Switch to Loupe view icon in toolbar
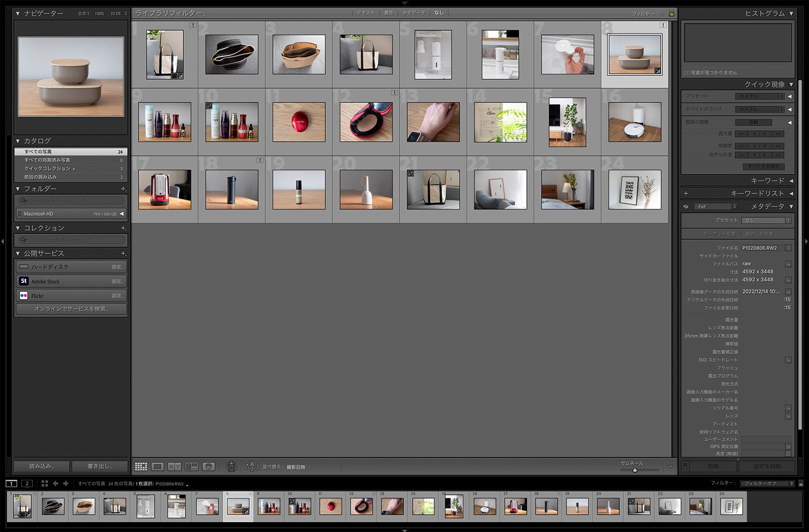 [157, 467]
